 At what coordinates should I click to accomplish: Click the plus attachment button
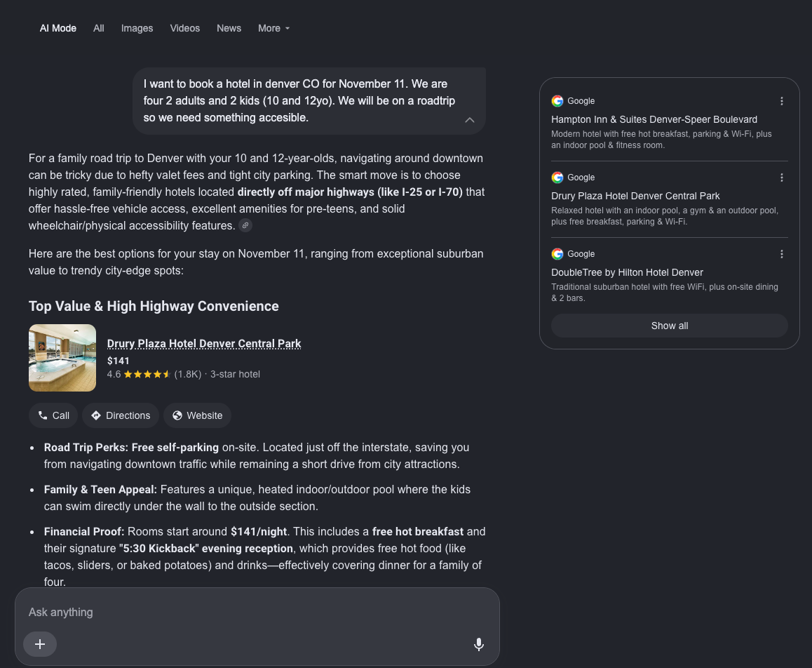tap(40, 644)
